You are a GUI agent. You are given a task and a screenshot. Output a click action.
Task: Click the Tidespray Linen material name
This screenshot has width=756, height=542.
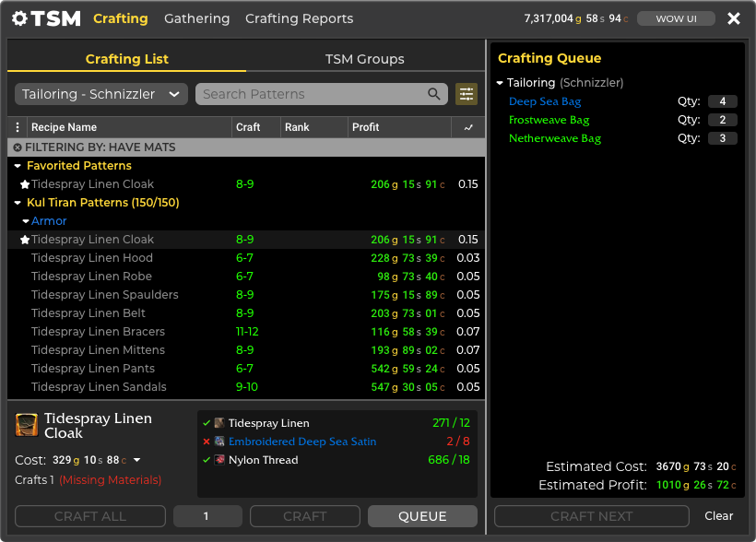click(x=269, y=423)
